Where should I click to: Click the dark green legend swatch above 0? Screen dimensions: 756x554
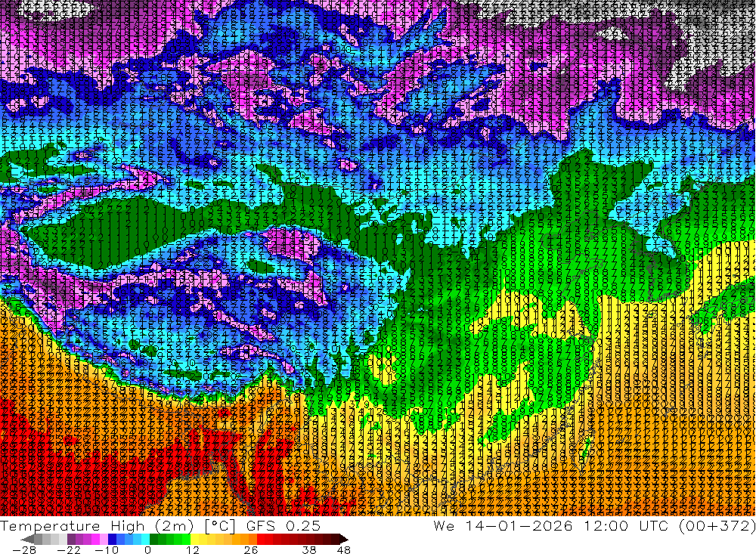pyautogui.click(x=153, y=539)
